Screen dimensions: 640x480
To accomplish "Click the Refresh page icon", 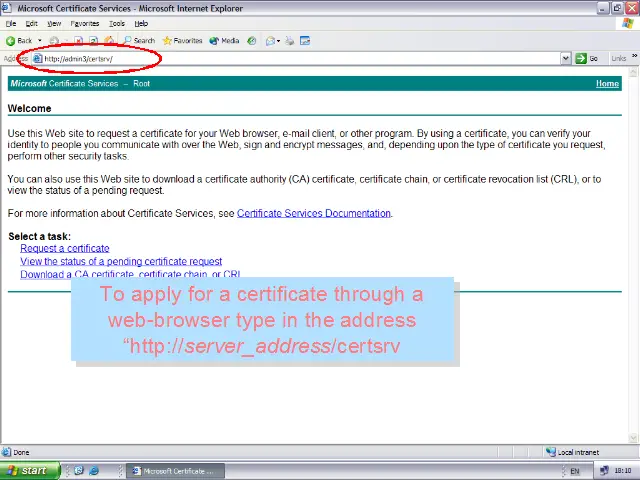I will pos(93,40).
